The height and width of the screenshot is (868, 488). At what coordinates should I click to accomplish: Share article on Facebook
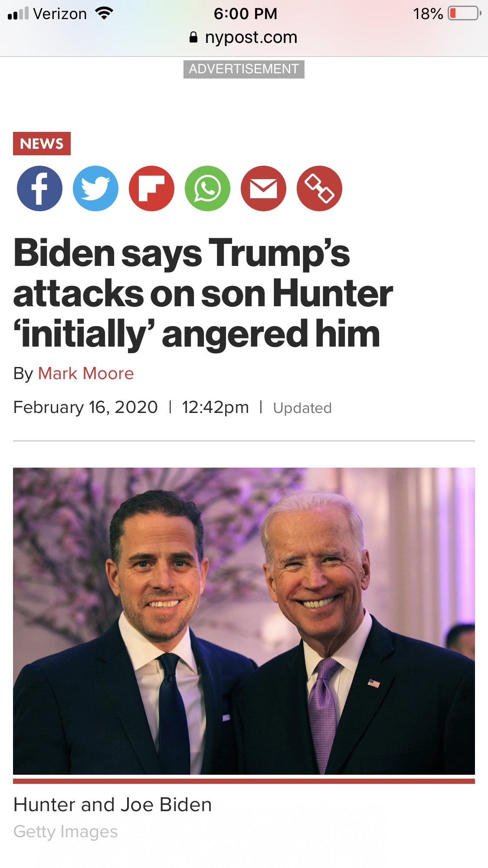coord(39,188)
